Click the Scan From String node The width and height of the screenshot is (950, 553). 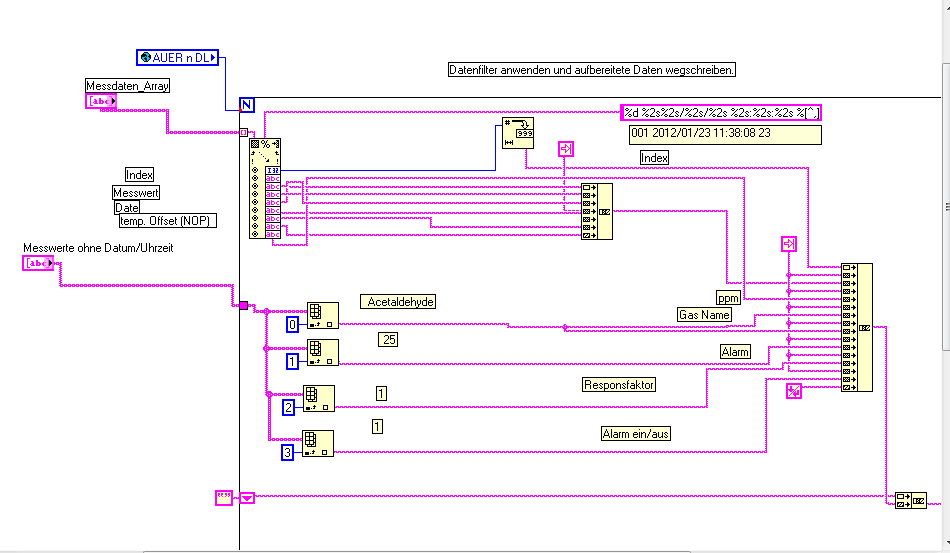[x=265, y=188]
